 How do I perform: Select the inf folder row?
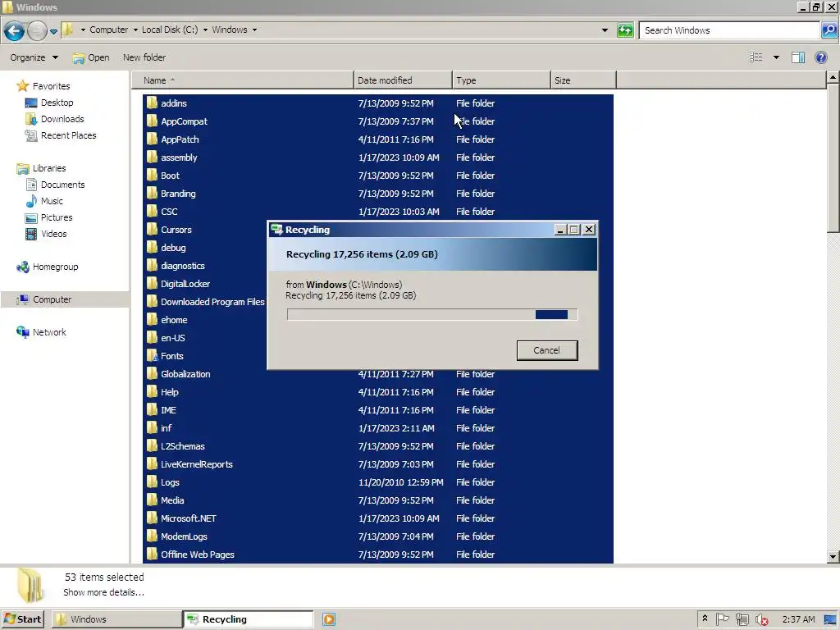pyautogui.click(x=378, y=428)
